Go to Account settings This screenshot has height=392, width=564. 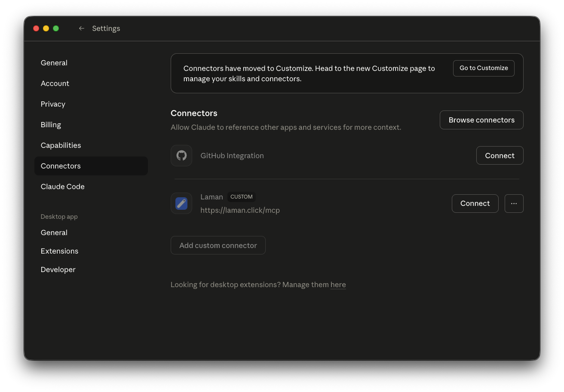[91, 83]
